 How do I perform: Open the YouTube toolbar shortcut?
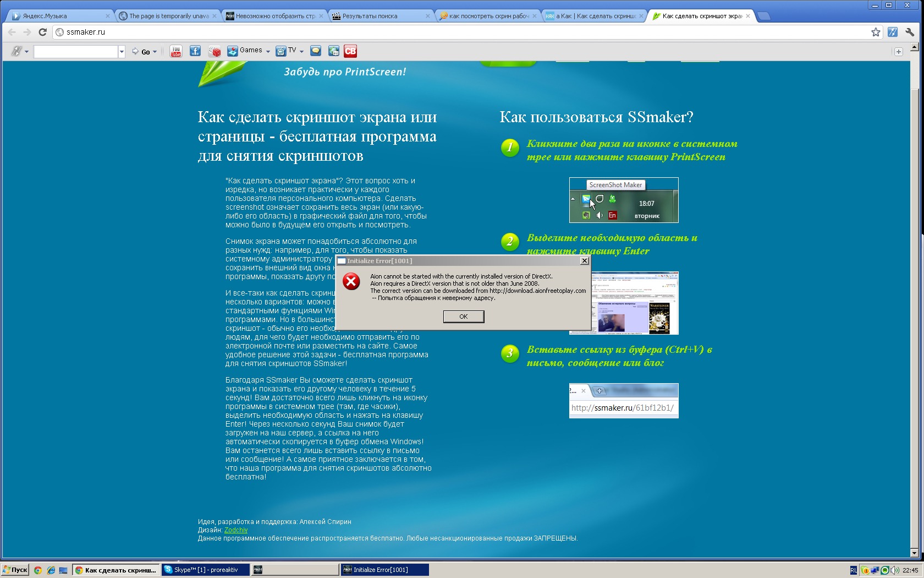[176, 51]
